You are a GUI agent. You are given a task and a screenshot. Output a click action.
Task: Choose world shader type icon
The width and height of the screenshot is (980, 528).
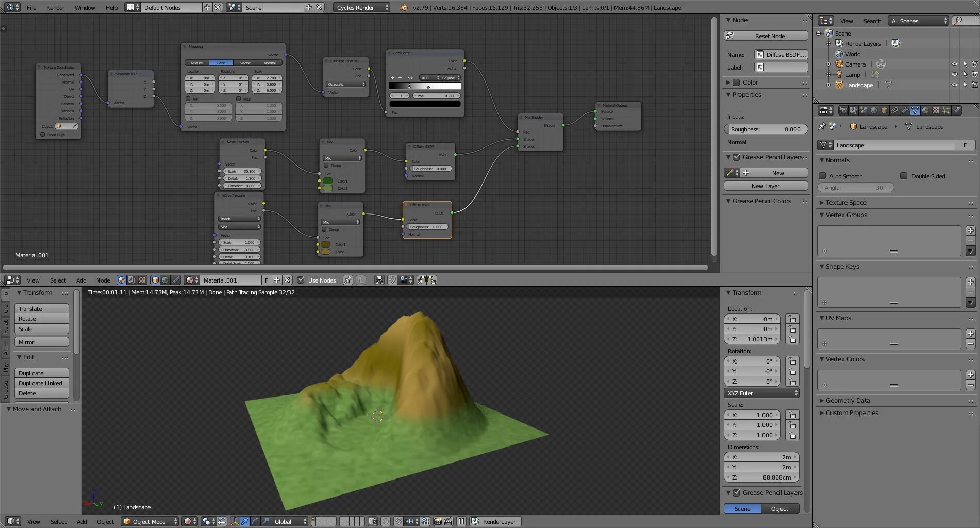click(165, 280)
